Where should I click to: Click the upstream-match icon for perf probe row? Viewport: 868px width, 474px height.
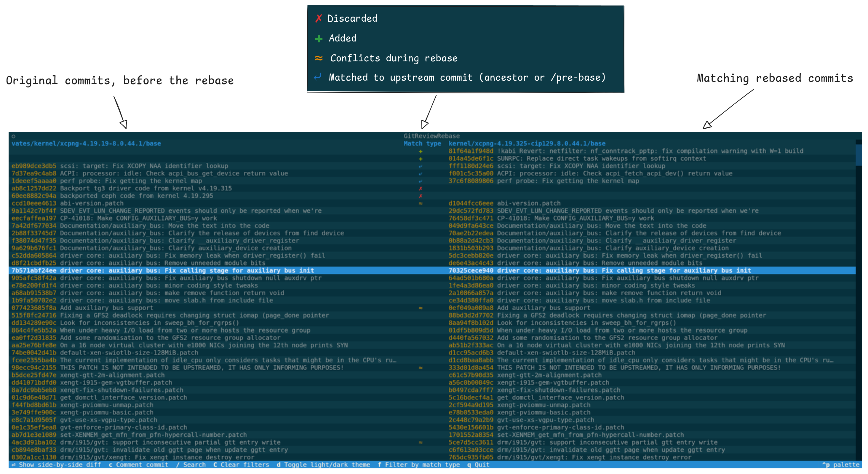(421, 181)
